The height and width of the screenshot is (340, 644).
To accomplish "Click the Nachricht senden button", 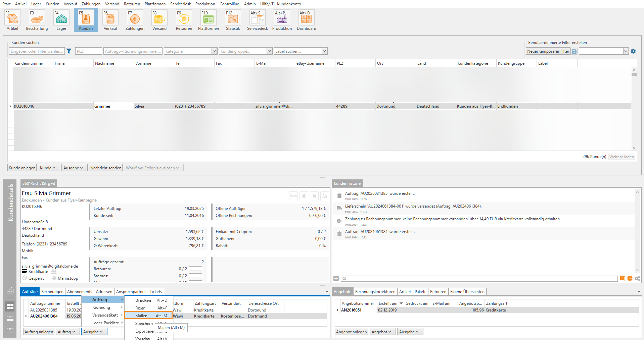I will pyautogui.click(x=106, y=168).
